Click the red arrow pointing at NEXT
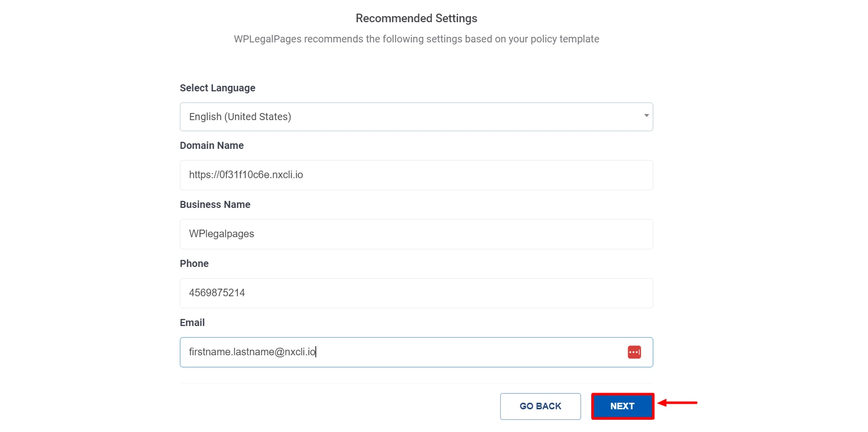This screenshot has width=868, height=432. [x=678, y=403]
